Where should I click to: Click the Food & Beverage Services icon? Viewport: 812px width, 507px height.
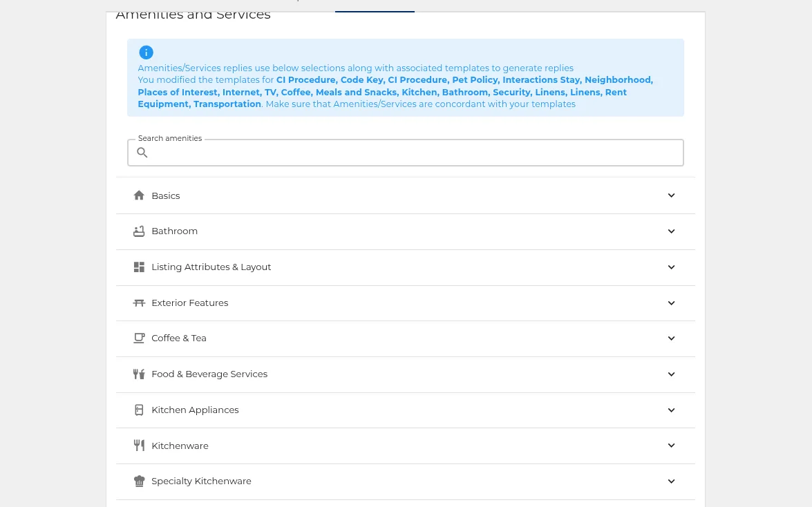click(x=139, y=374)
